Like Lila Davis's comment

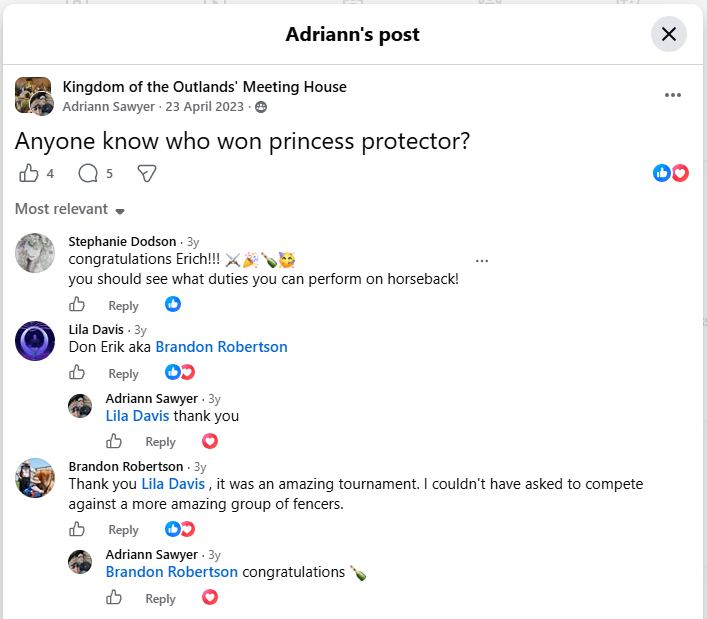point(77,372)
